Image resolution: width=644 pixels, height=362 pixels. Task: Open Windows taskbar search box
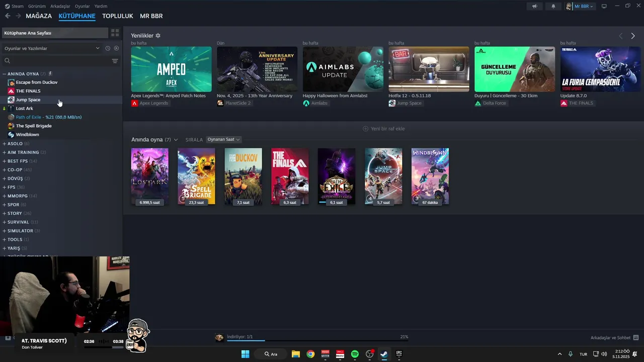click(x=272, y=354)
